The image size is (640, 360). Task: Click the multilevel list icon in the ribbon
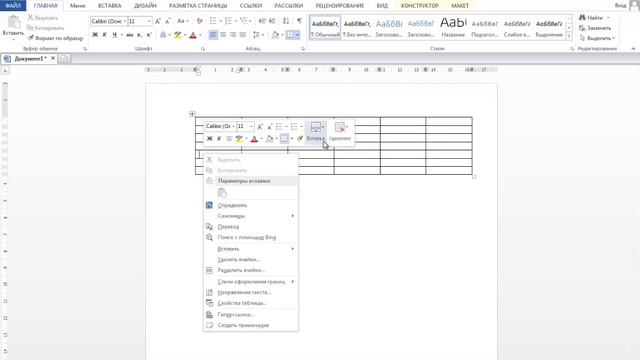point(244,21)
